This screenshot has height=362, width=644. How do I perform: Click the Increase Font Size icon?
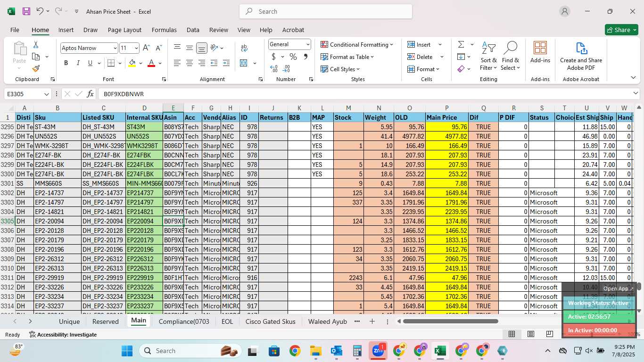point(146,48)
